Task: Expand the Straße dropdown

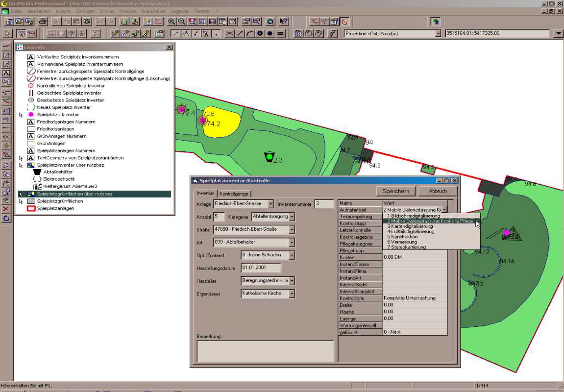Action: tap(292, 229)
